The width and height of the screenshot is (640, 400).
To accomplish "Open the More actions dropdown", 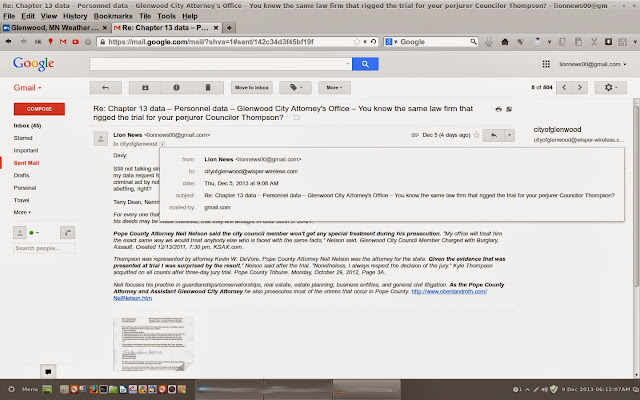I will [x=334, y=87].
